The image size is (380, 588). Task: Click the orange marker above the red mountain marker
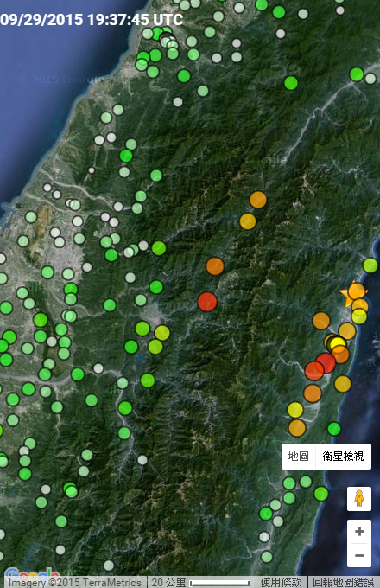click(x=215, y=266)
